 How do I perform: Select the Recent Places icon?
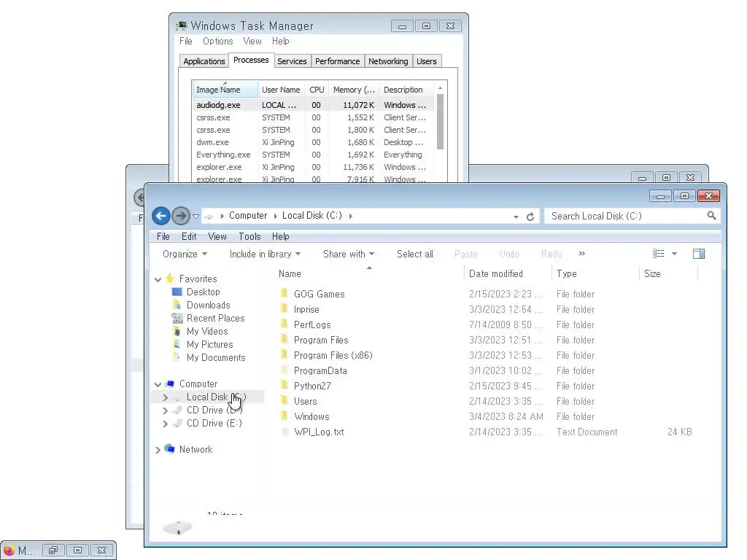tap(177, 318)
